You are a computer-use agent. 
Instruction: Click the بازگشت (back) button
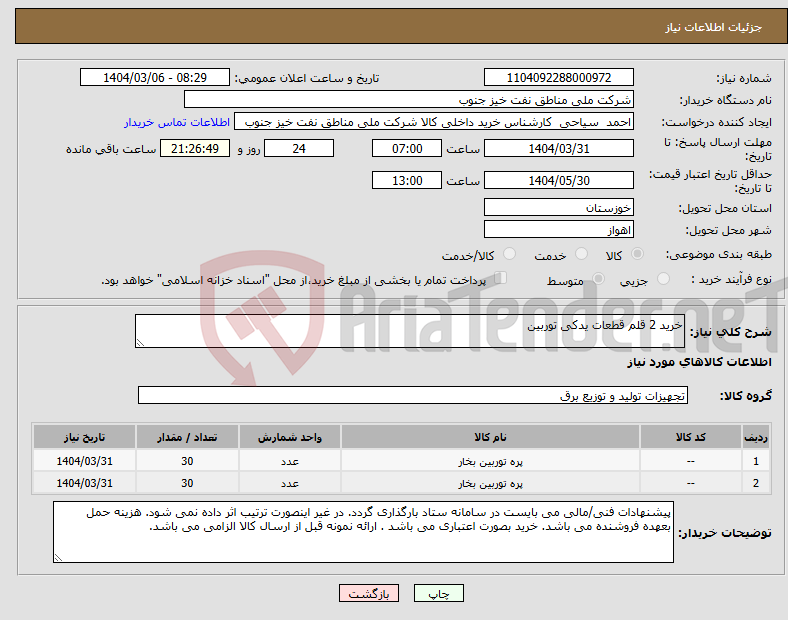pyautogui.click(x=369, y=593)
